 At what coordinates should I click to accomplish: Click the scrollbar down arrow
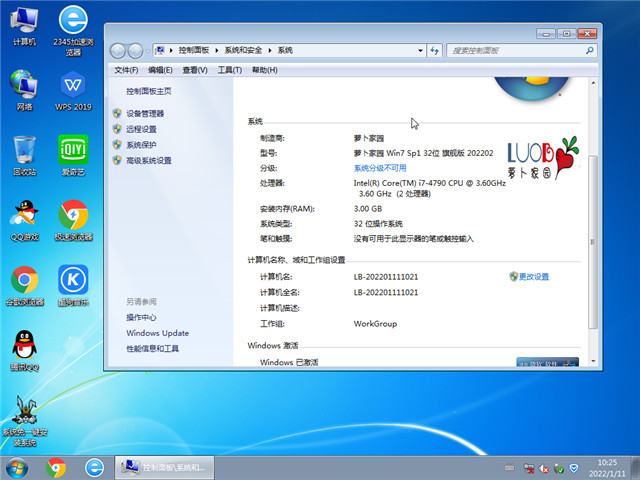click(593, 361)
